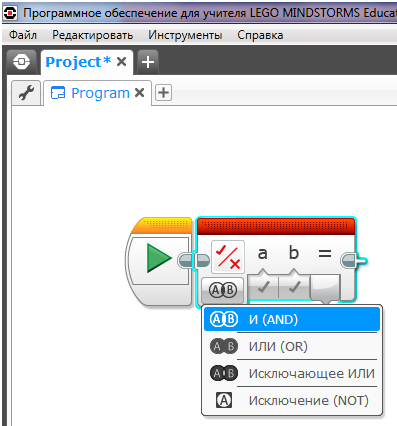Image resolution: width=397 pixels, height=426 pixels.
Task: Open the Файл menu
Action: [23, 35]
